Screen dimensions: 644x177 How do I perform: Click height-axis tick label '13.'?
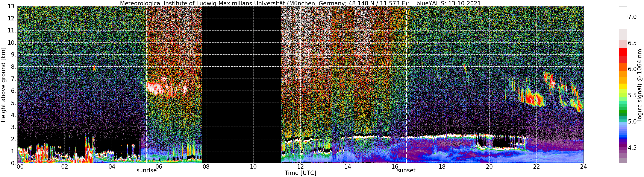[12, 6]
